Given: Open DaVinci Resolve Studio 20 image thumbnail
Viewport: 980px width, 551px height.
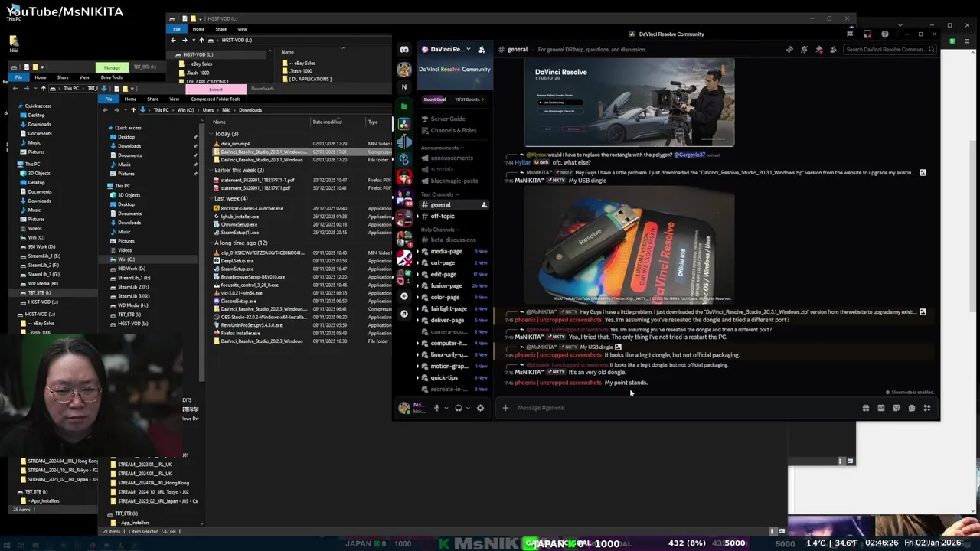Looking at the screenshot, I should tap(629, 103).
